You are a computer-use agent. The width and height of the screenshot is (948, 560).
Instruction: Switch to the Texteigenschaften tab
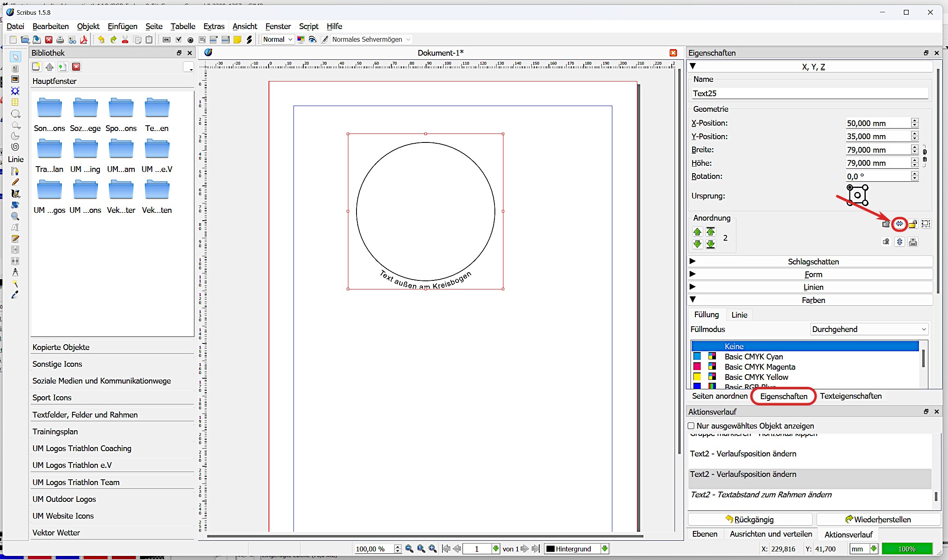(x=851, y=396)
